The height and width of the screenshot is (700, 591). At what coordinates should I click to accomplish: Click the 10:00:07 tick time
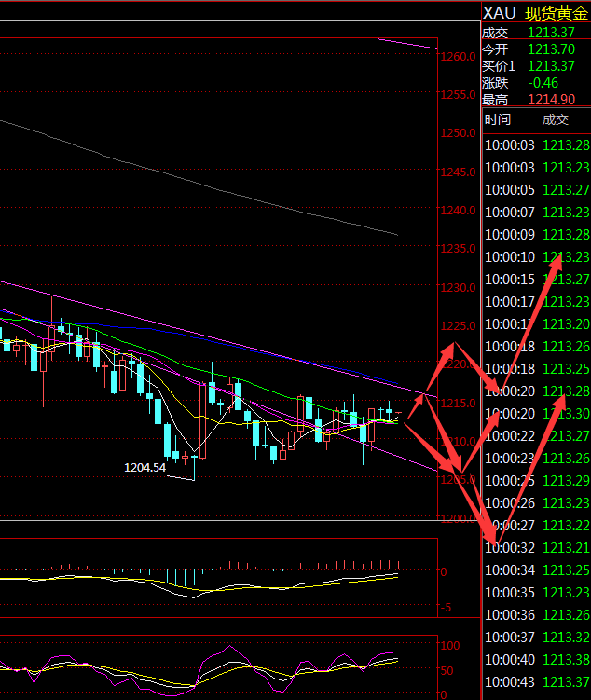[x=510, y=213]
